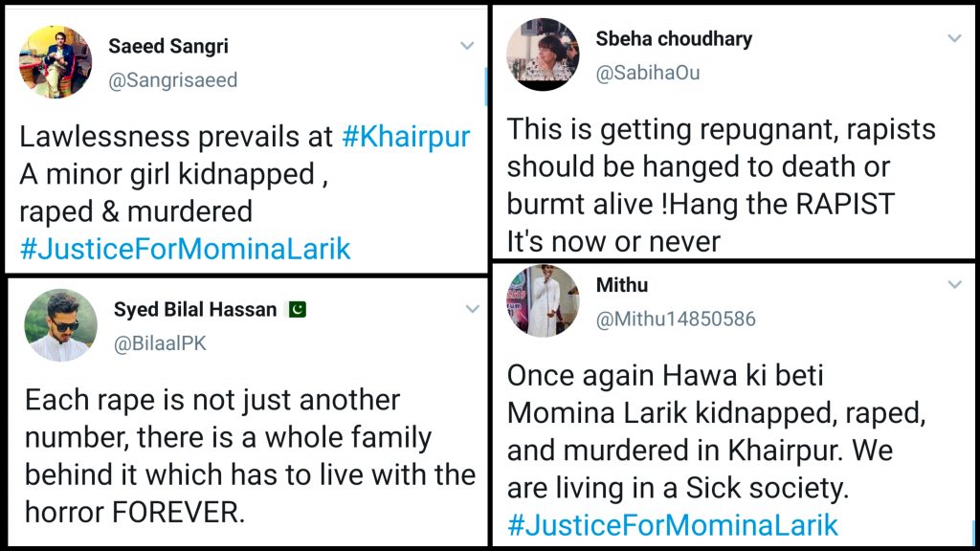The height and width of the screenshot is (551, 980).
Task: Expand Saeed Sangri's tweet options chevron
Action: pyautogui.click(x=466, y=46)
